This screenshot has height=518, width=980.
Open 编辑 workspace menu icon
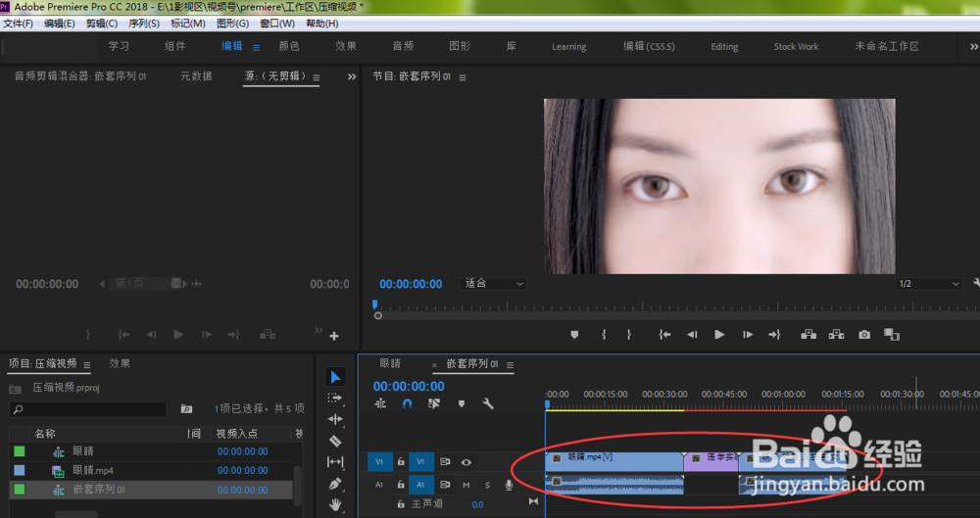pos(256,47)
